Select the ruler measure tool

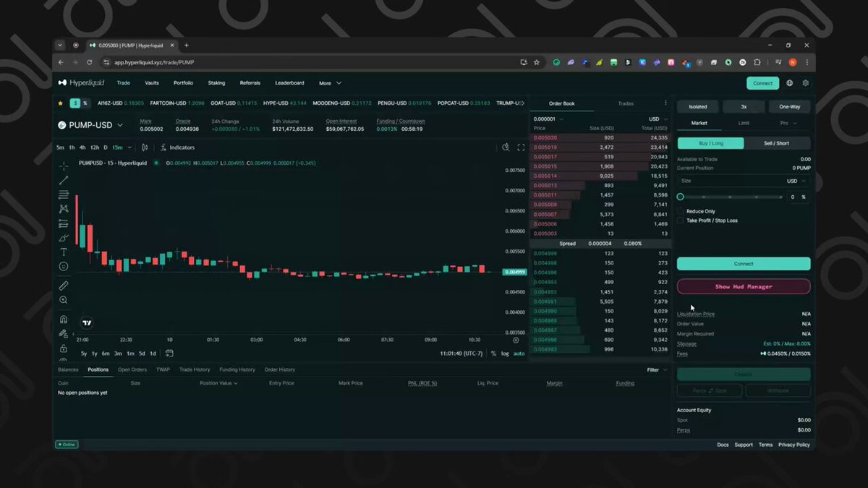(x=64, y=286)
